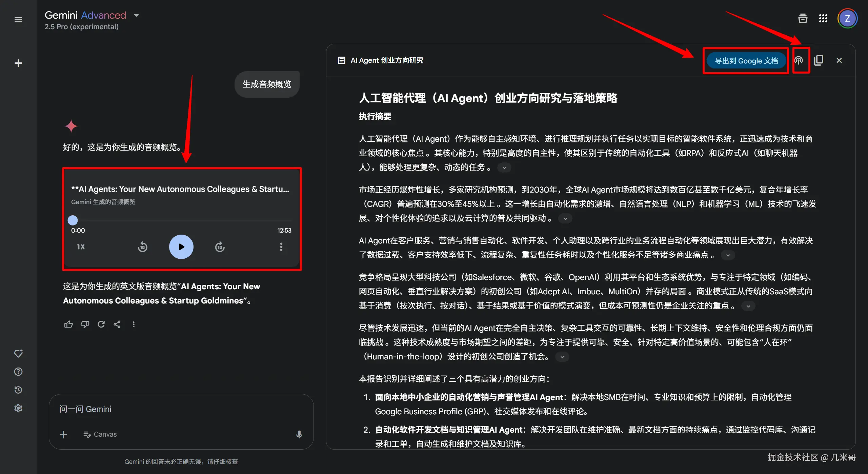This screenshot has width=868, height=474.
Task: Open the audio player overflow menu
Action: coord(281,247)
